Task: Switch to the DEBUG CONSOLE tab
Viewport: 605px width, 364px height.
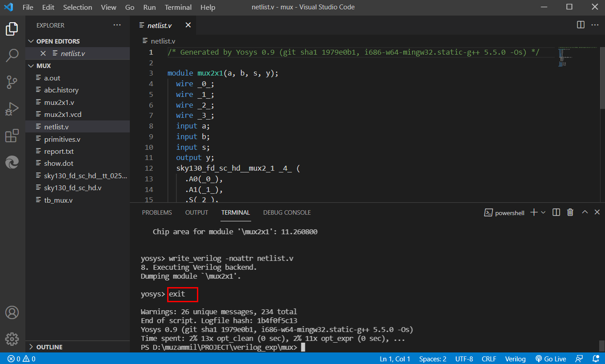Action: pyautogui.click(x=287, y=212)
